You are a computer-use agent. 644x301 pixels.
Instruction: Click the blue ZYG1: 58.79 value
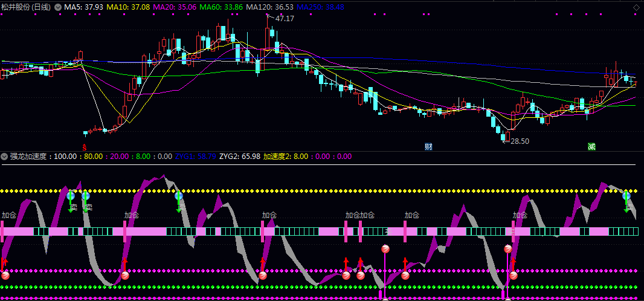[x=196, y=157]
